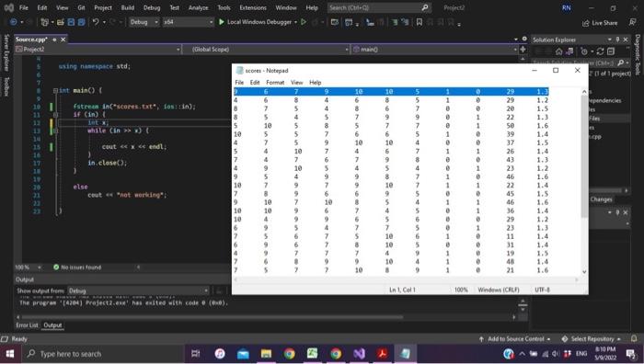Screen dimensions: 644x364
Task: Save Source.cpp with the save icon
Action: point(71,22)
